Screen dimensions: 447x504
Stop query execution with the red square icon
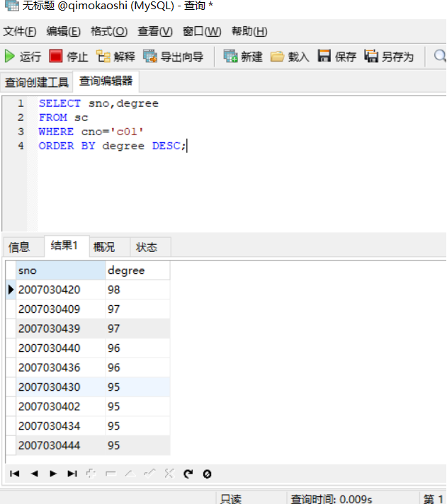pos(69,57)
